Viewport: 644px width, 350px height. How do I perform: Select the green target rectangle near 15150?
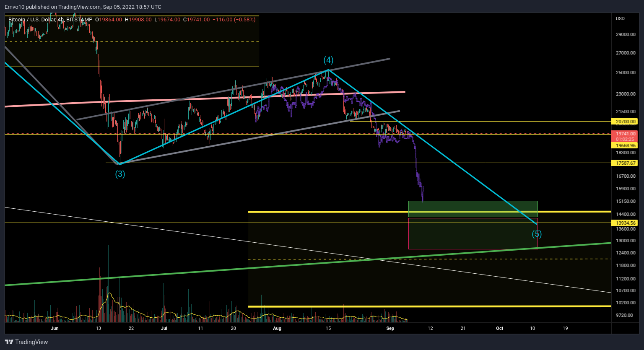click(x=473, y=209)
